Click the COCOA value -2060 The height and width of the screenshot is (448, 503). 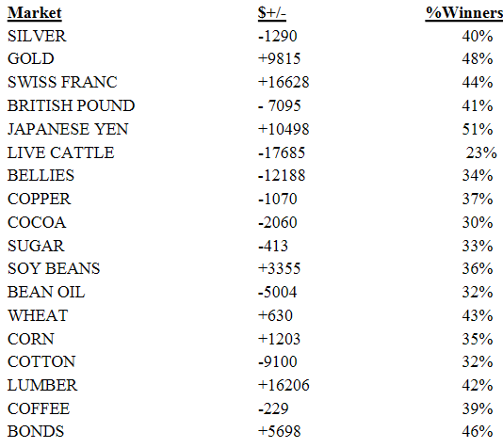[x=278, y=222]
